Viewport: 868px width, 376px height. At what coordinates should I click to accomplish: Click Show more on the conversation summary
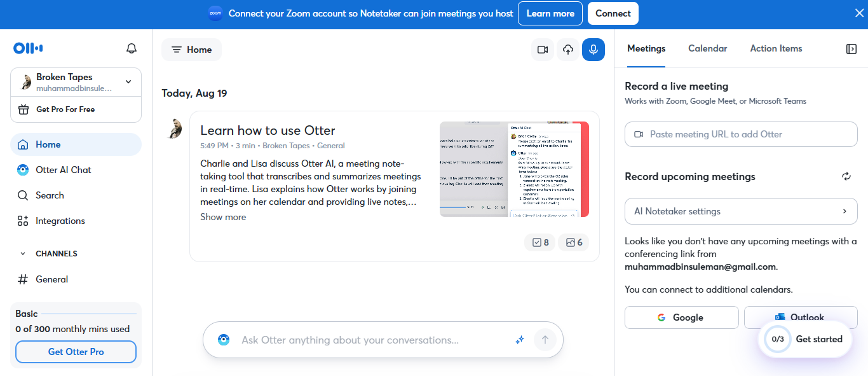pos(223,217)
